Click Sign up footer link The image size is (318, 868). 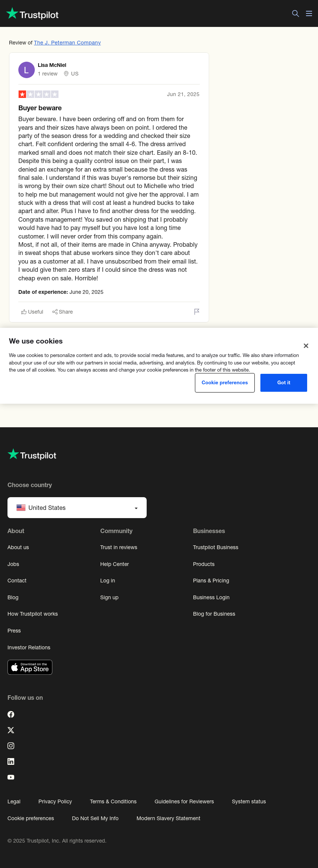click(x=109, y=597)
